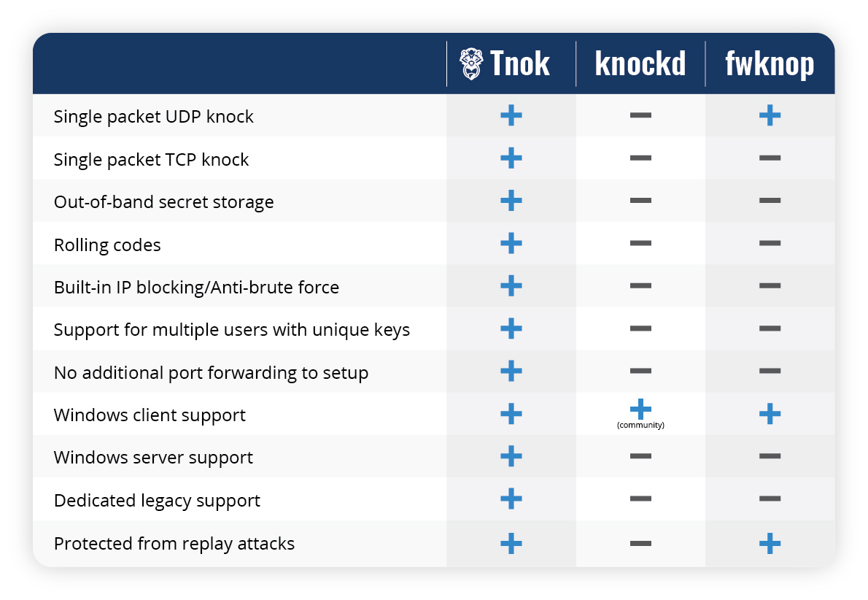Select the Tnok column header text
Image resolution: width=868 pixels, height=600 pixels.
click(520, 64)
